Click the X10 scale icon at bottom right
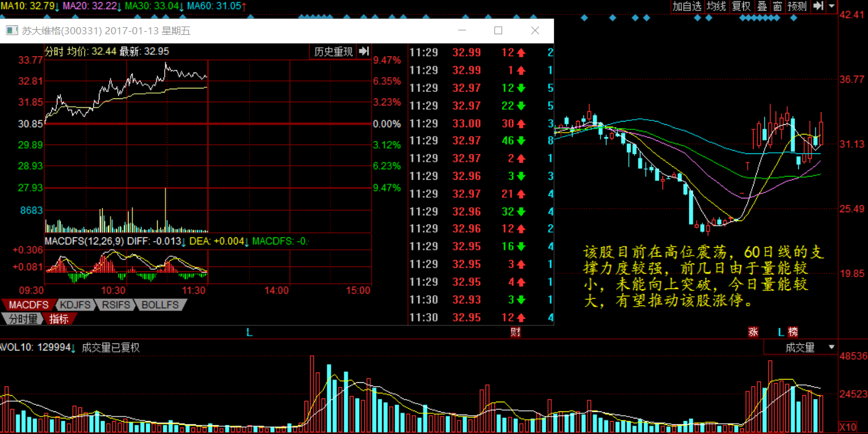The width and height of the screenshot is (868, 434). 848,428
